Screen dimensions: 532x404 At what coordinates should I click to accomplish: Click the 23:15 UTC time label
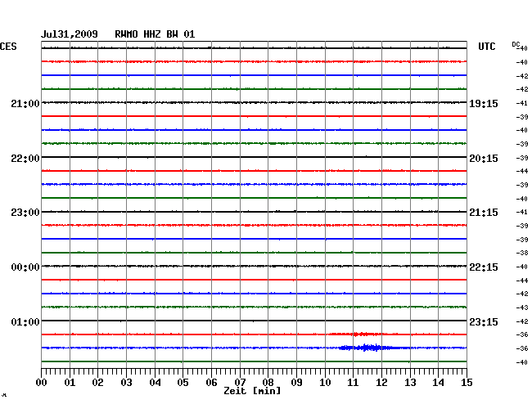tap(484, 321)
